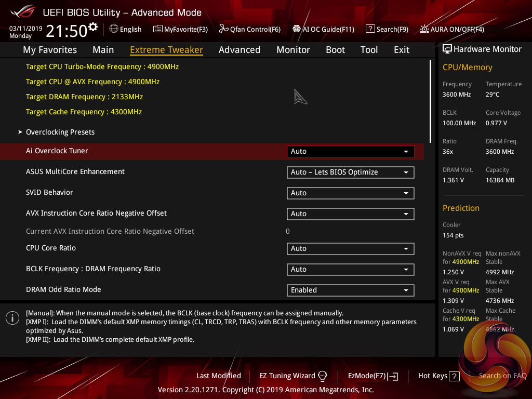Click the globe language icon
Image resolution: width=532 pixels, height=399 pixels.
pos(114,29)
